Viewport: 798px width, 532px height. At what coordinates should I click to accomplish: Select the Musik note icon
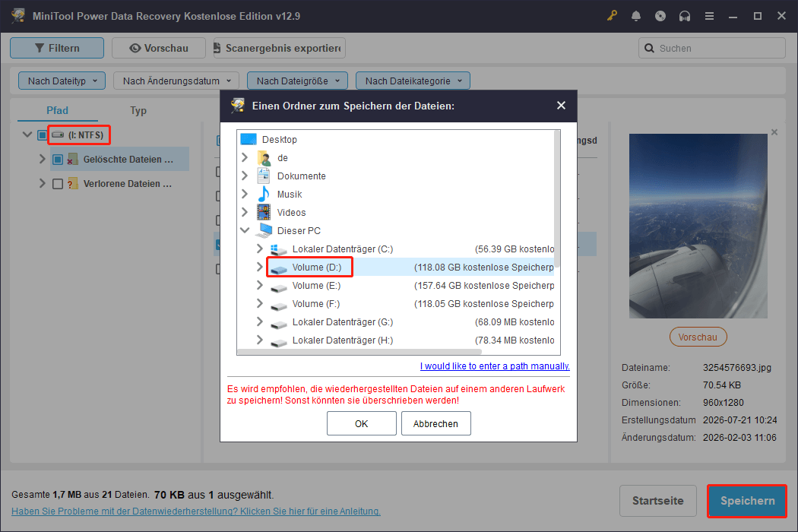click(264, 194)
